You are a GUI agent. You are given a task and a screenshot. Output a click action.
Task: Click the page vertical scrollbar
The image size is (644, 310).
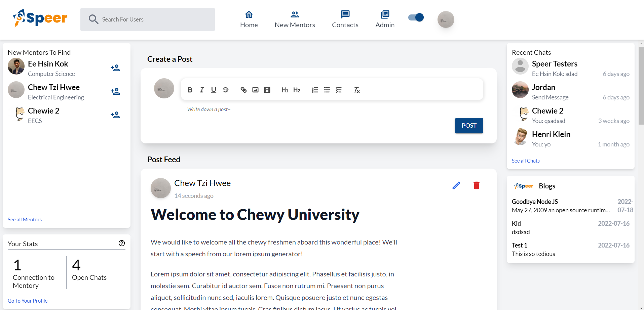click(641, 86)
